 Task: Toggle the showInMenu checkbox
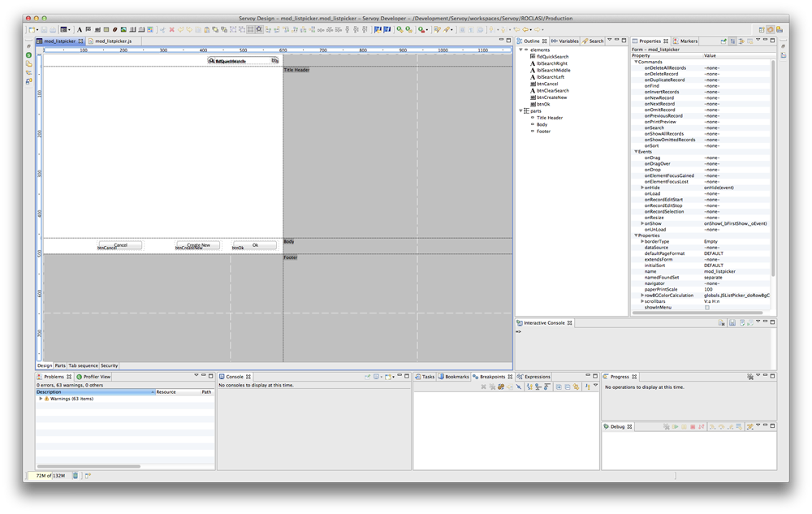coord(707,308)
